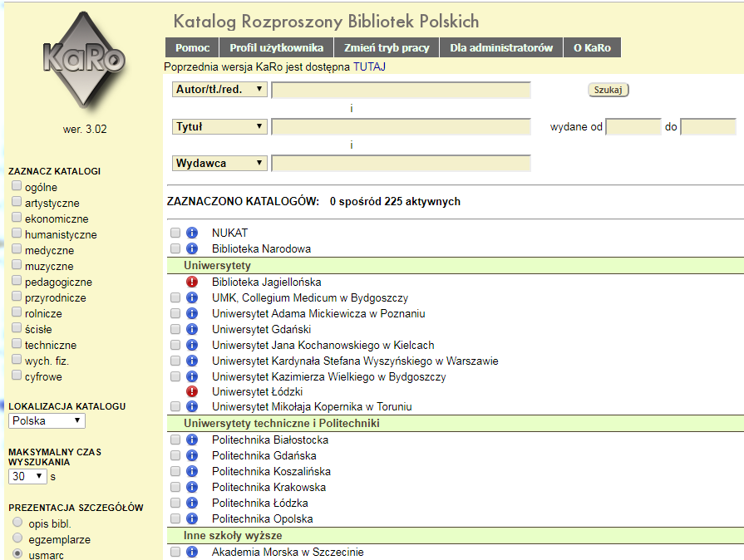This screenshot has width=744, height=560.
Task: Click the 'Biblioteka Jagiellońska' catalog name
Action: coord(267,282)
